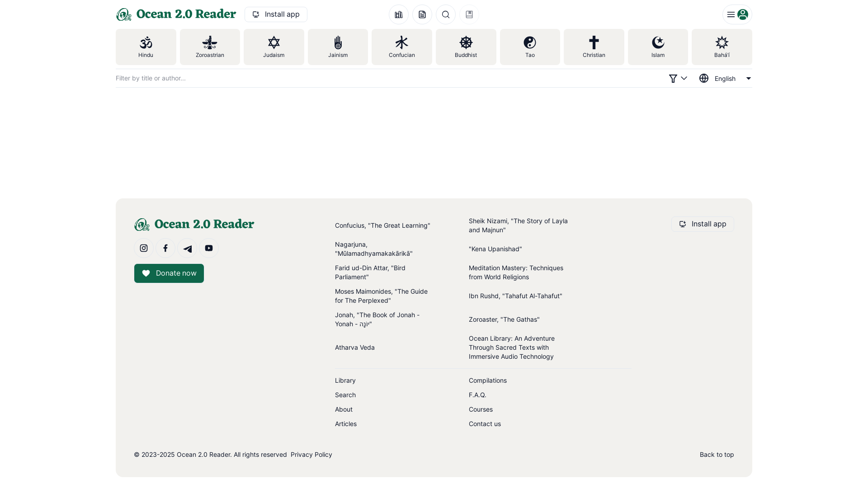Click the Donate now button
868x488 pixels.
[169, 273]
